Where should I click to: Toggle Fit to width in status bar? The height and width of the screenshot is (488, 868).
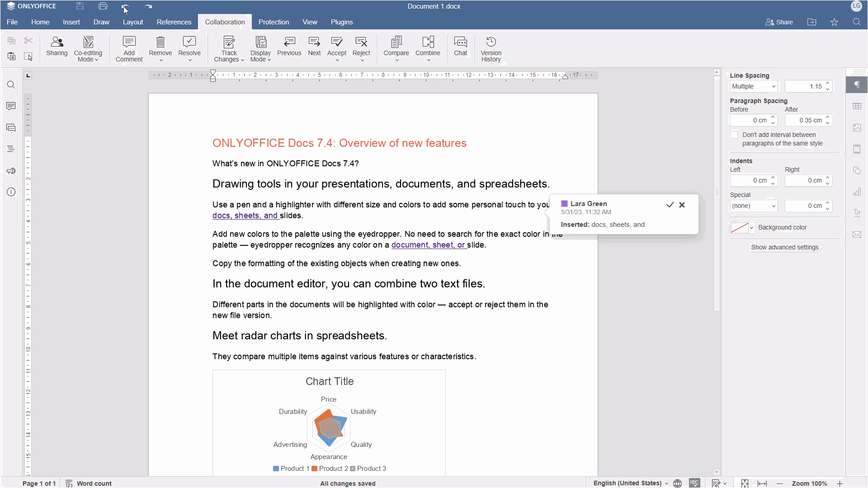coord(762,483)
